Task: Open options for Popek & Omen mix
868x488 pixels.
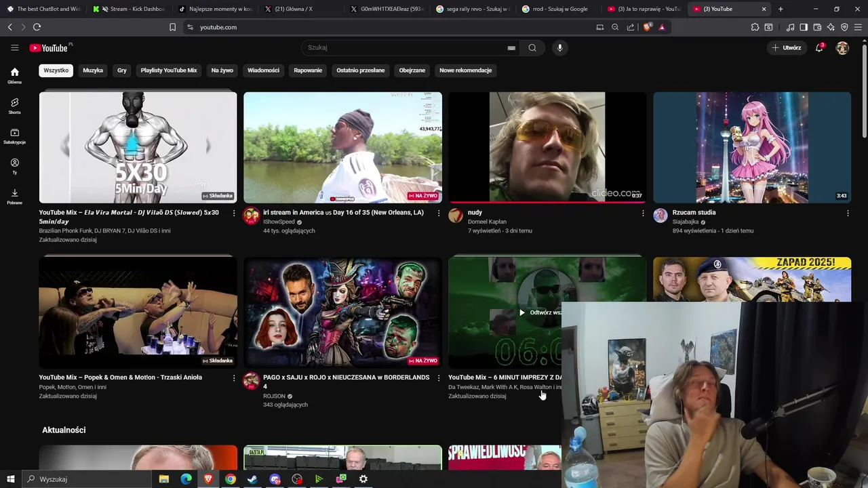Action: click(234, 378)
